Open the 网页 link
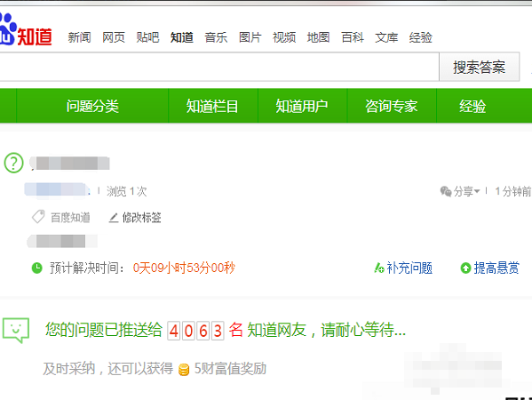 (114, 37)
